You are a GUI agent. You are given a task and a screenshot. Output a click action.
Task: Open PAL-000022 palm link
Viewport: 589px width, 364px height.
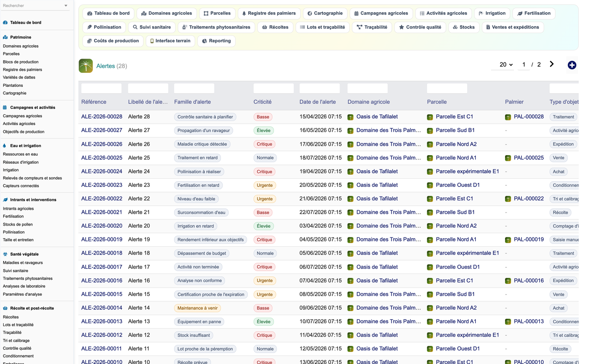pyautogui.click(x=529, y=199)
